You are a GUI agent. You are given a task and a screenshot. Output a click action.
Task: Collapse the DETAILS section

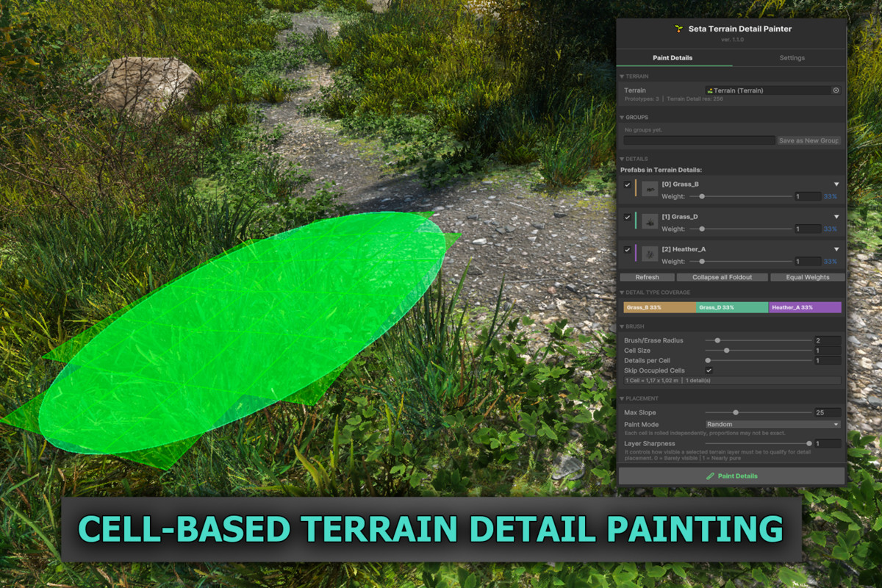[x=621, y=159]
